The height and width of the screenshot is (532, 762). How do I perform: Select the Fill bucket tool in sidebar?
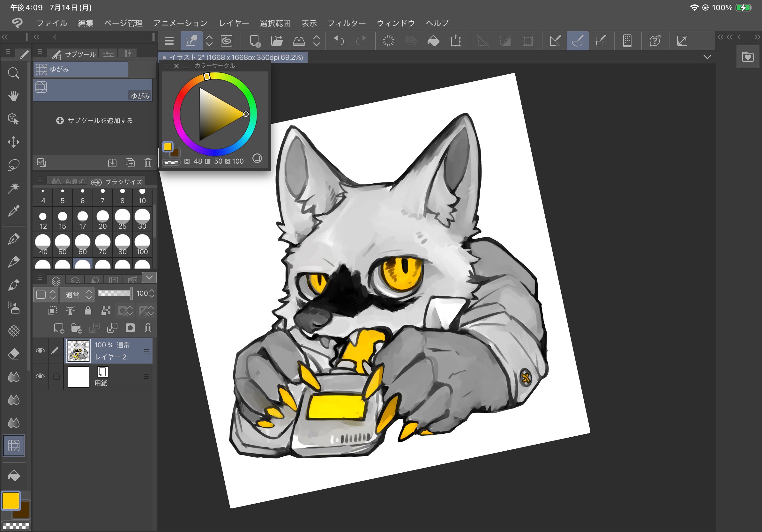pyautogui.click(x=14, y=476)
